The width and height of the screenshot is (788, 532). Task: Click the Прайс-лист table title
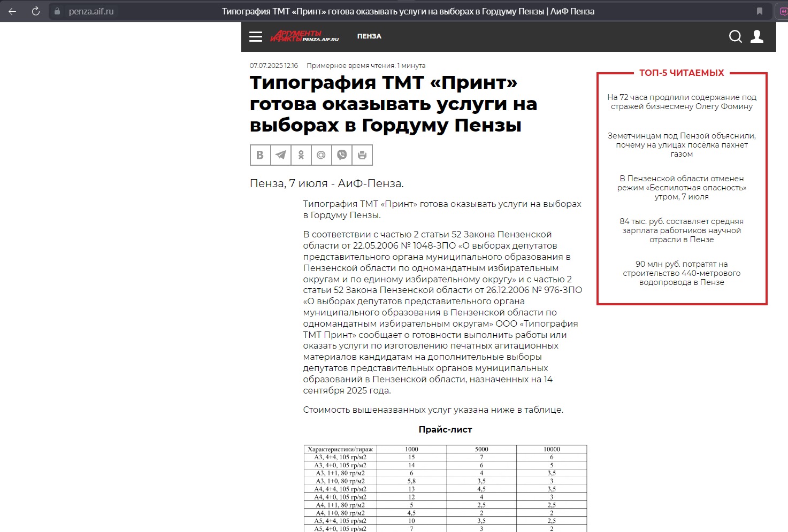click(445, 429)
